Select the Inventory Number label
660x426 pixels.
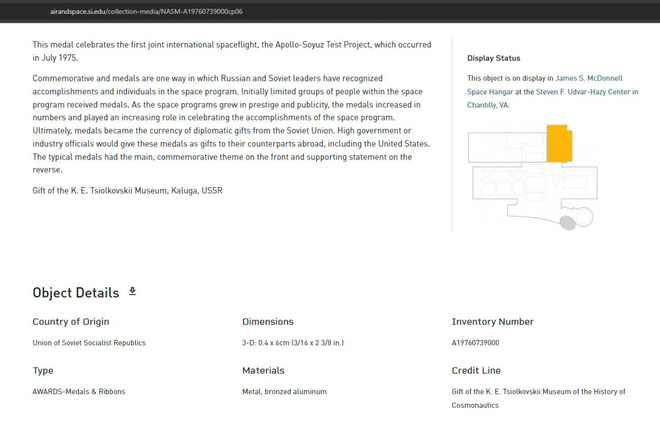[x=492, y=322]
